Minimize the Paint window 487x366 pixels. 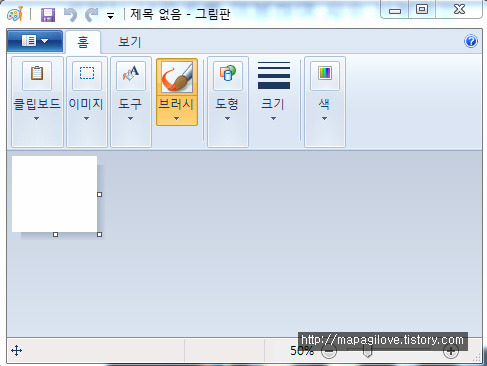pos(395,10)
